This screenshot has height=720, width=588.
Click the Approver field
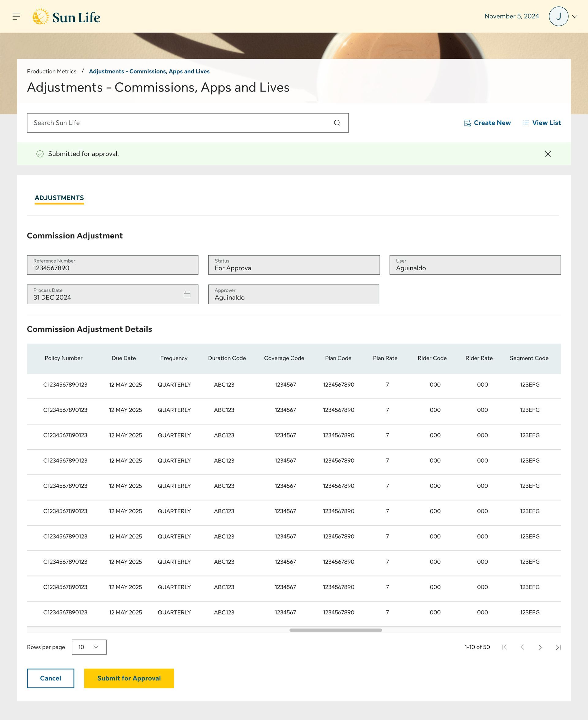click(293, 294)
